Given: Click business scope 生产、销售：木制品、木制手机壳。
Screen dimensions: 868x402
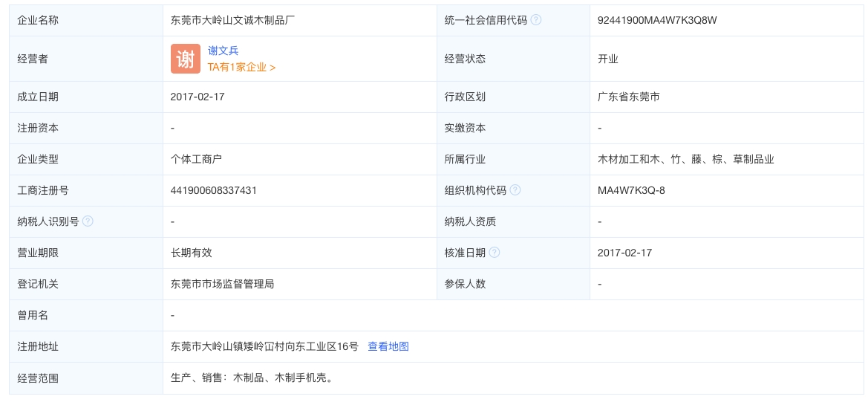Looking at the screenshot, I should coord(252,379).
